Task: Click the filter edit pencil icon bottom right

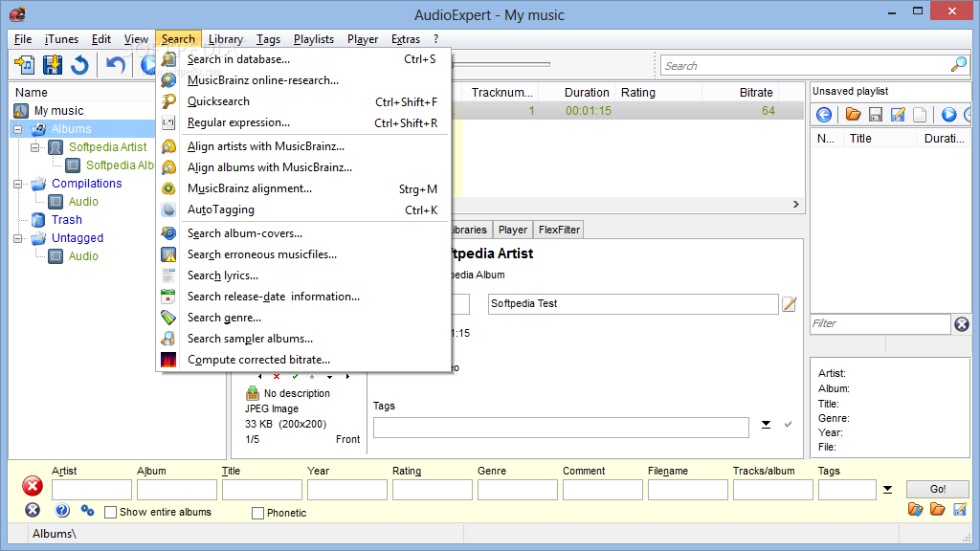Action: (960, 509)
